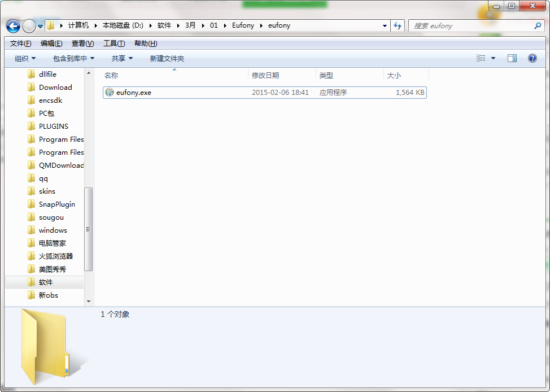The image size is (550, 392).
Task: Click date 2015-02-06 18:41 cell
Action: tap(280, 93)
